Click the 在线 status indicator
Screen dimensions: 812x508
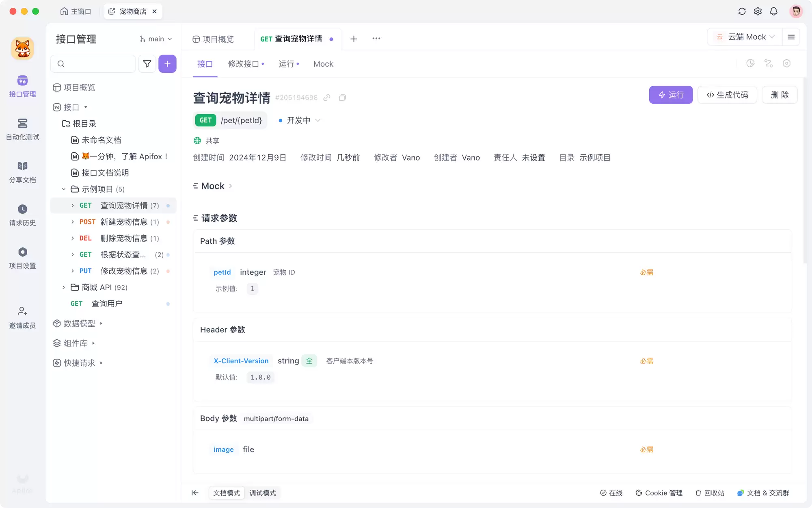tap(611, 493)
